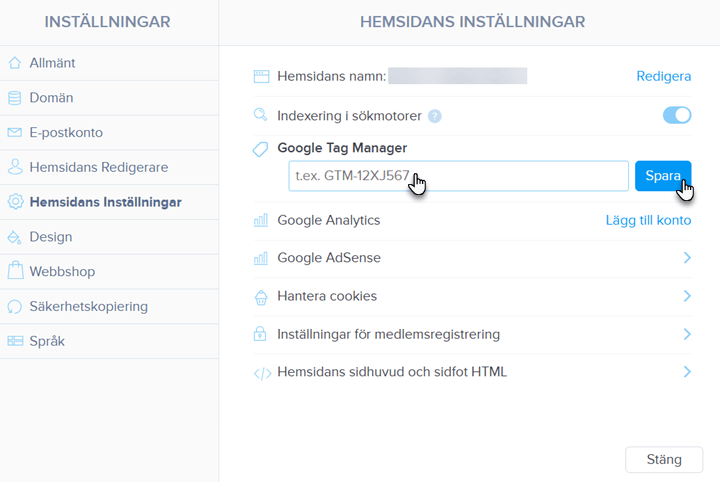Click the Hantera cookies row label

(x=327, y=296)
